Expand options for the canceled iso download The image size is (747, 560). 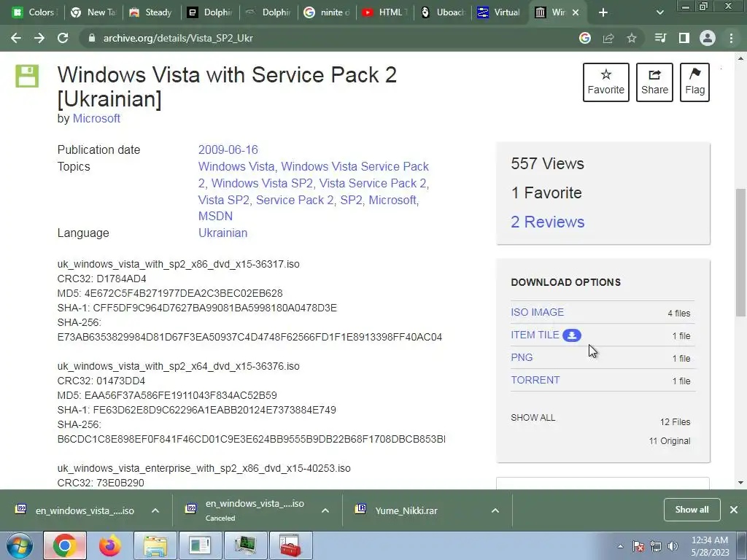click(x=325, y=510)
